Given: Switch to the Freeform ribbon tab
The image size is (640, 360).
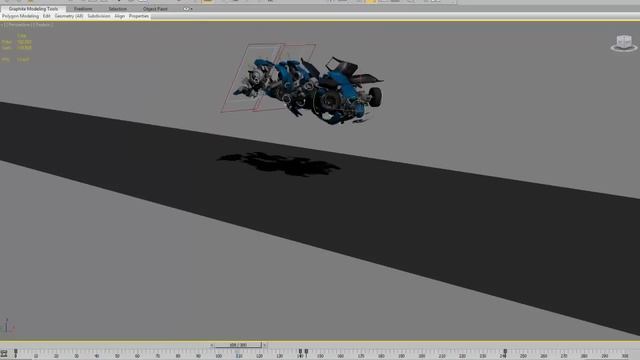Looking at the screenshot, I should tap(83, 9).
